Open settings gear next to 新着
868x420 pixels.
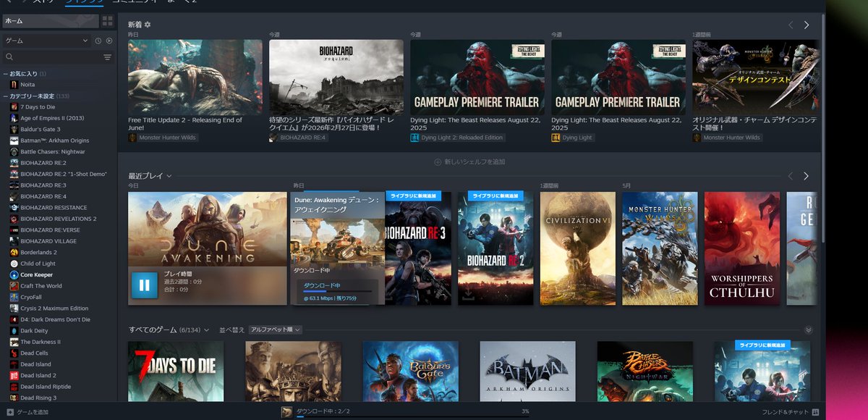pyautogui.click(x=148, y=25)
